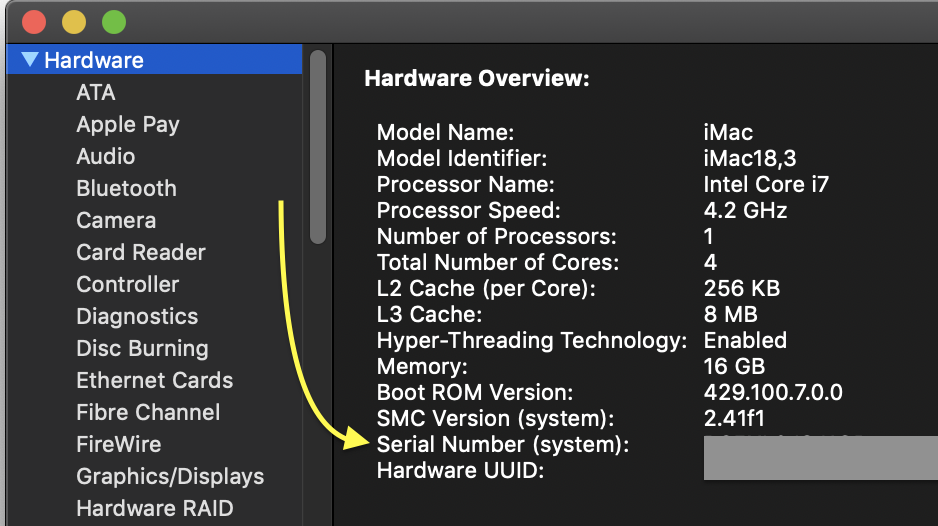Open the Fibre Channel section
This screenshot has height=526, width=938.
pos(148,412)
